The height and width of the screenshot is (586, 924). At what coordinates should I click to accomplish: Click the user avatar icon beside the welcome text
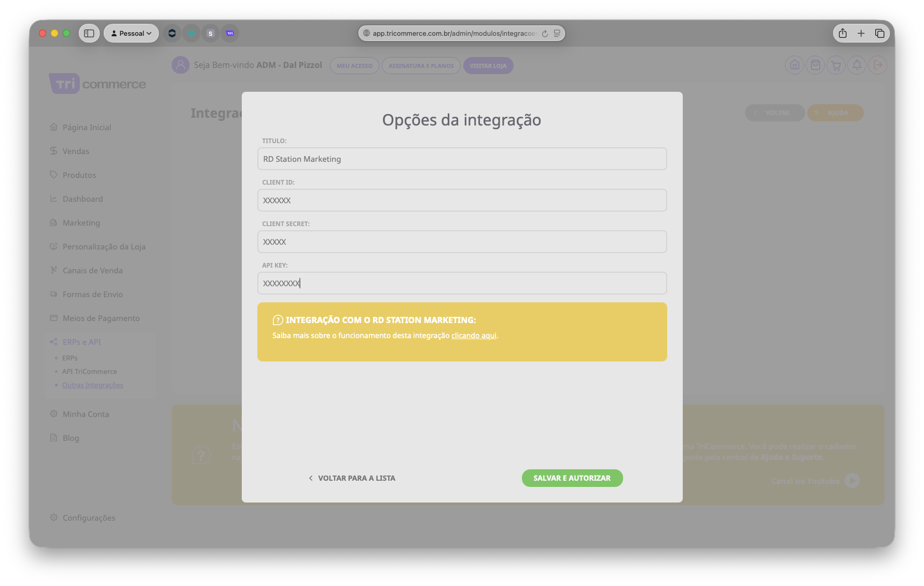coord(181,65)
